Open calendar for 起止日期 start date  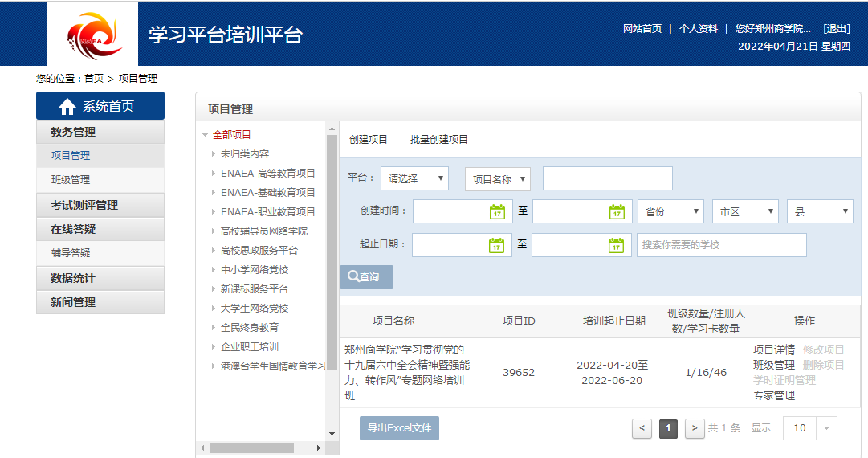(496, 245)
